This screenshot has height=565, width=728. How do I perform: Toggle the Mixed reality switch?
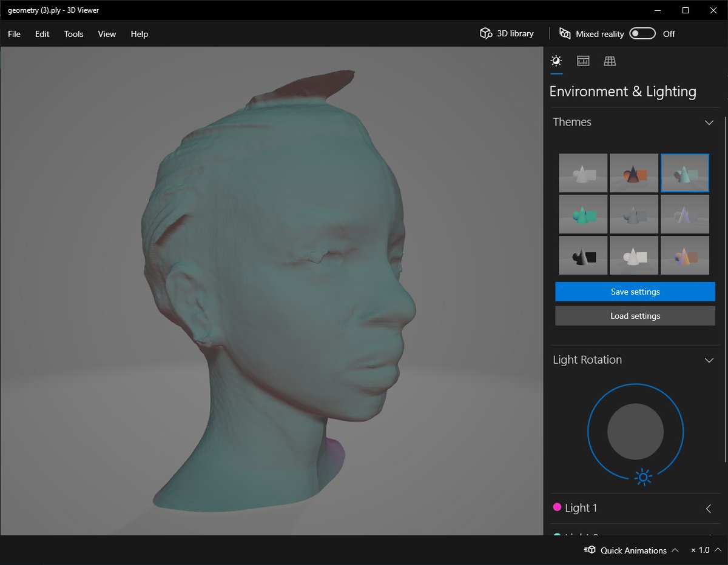(642, 33)
